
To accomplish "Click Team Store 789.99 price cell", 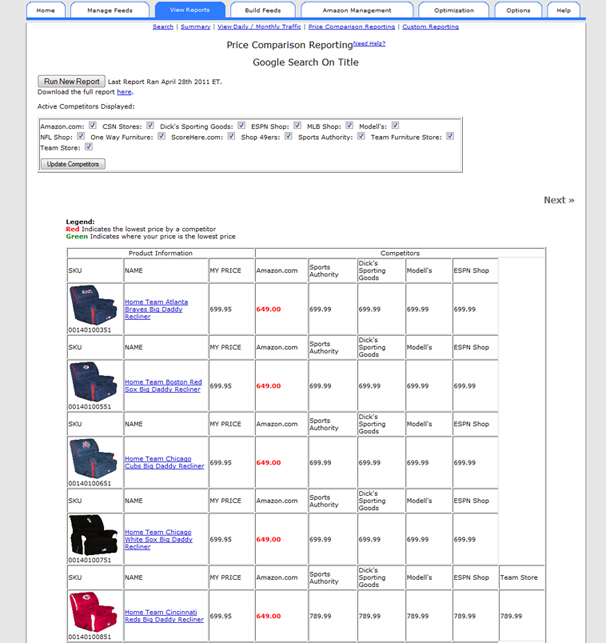I will (x=511, y=616).
